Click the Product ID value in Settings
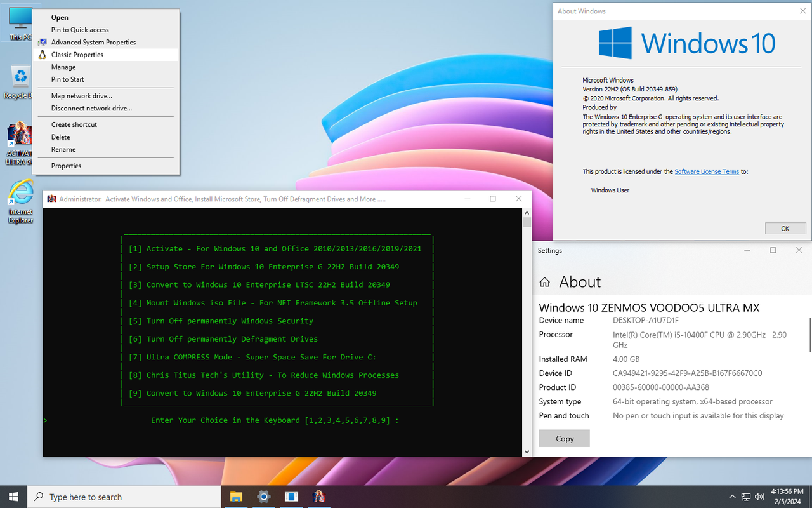 [x=661, y=387]
